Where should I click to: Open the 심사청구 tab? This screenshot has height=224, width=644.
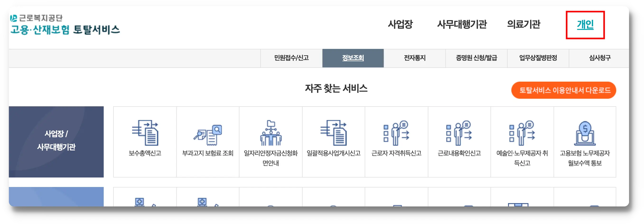pyautogui.click(x=599, y=58)
